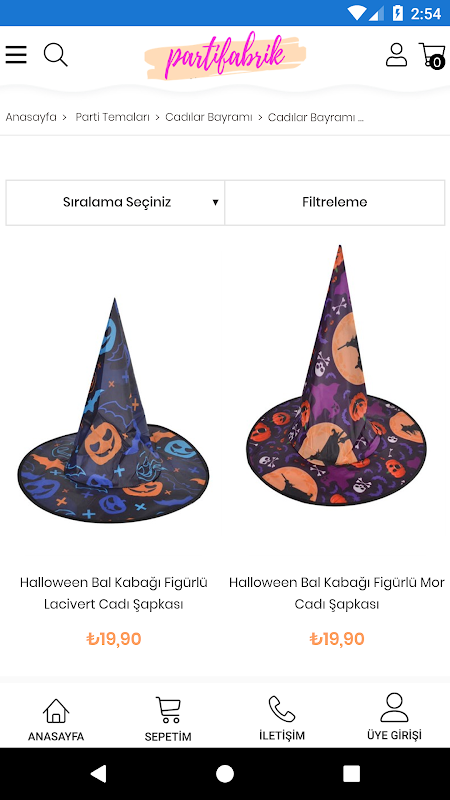Open Sepetim cart tab

click(168, 719)
